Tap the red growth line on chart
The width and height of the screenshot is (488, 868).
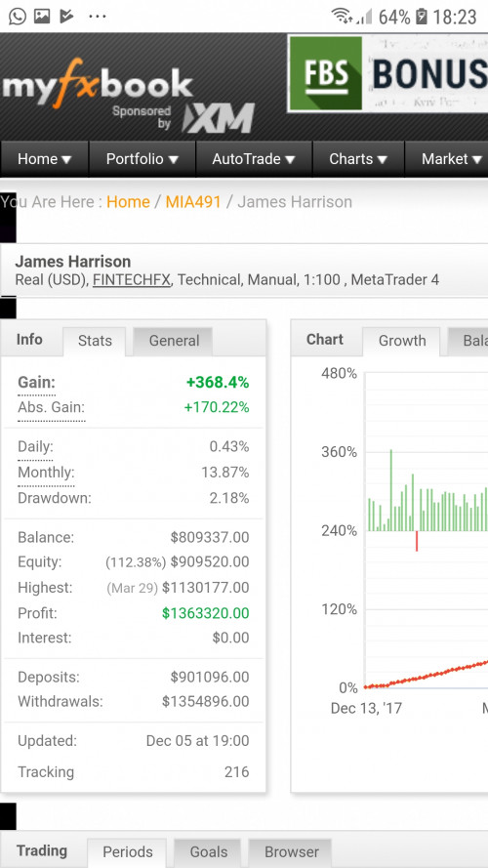point(427,676)
